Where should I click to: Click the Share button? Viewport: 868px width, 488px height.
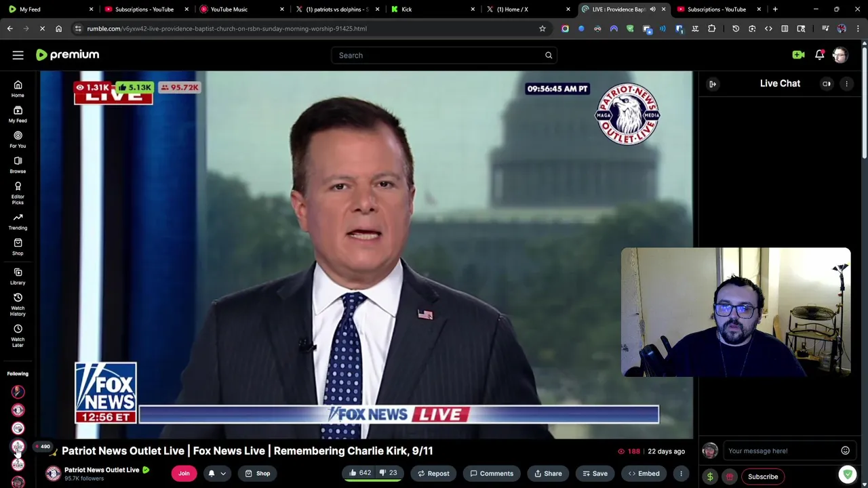pyautogui.click(x=547, y=474)
